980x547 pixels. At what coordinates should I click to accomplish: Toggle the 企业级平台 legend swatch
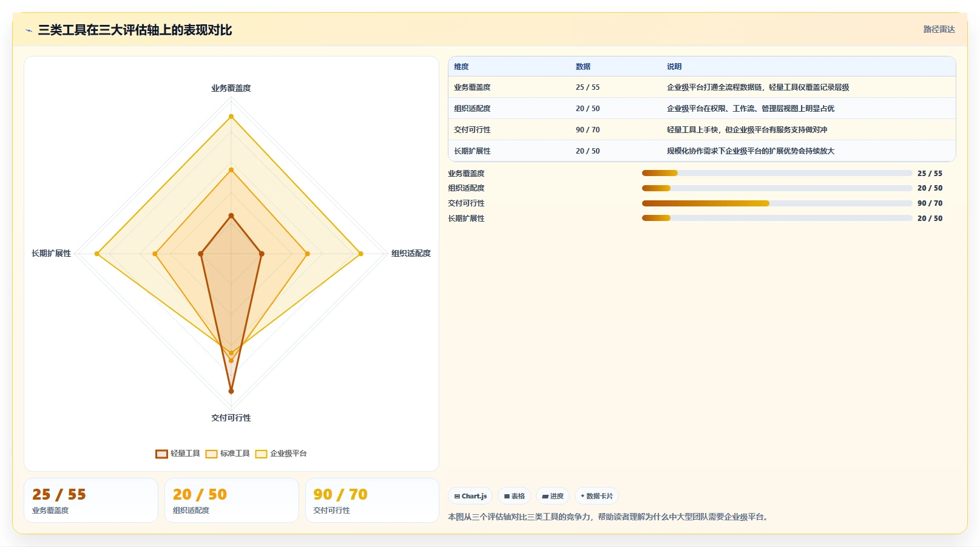point(261,454)
